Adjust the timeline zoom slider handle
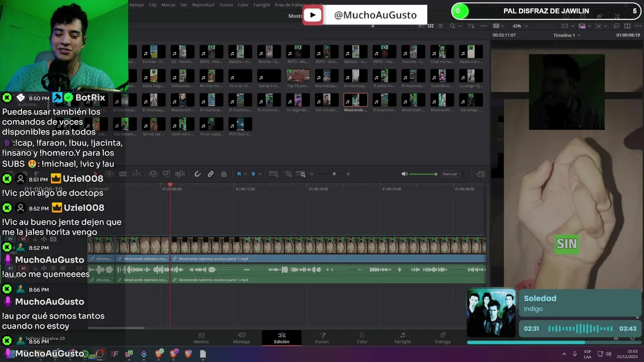 334,174
